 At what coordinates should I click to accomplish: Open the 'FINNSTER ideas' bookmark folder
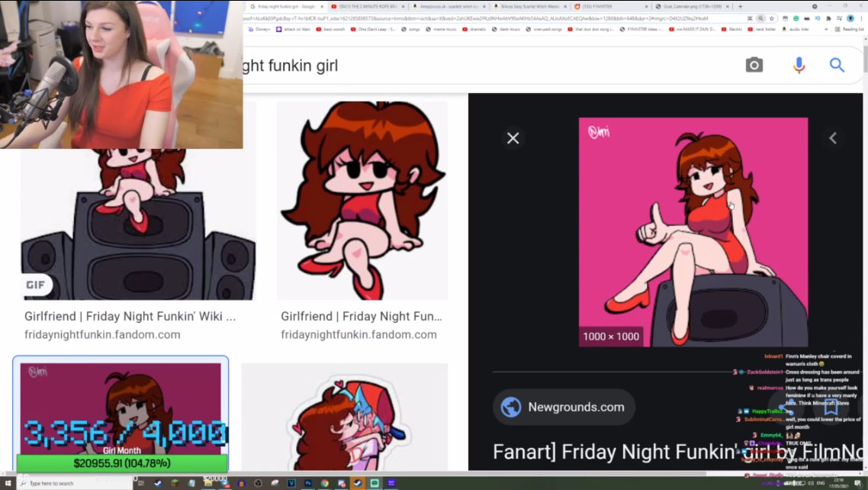pos(641,29)
